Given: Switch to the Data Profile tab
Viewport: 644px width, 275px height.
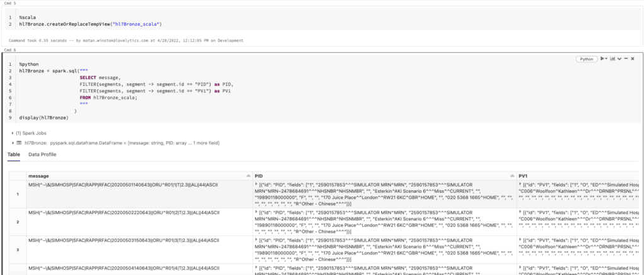Looking at the screenshot, I should coord(42,154).
